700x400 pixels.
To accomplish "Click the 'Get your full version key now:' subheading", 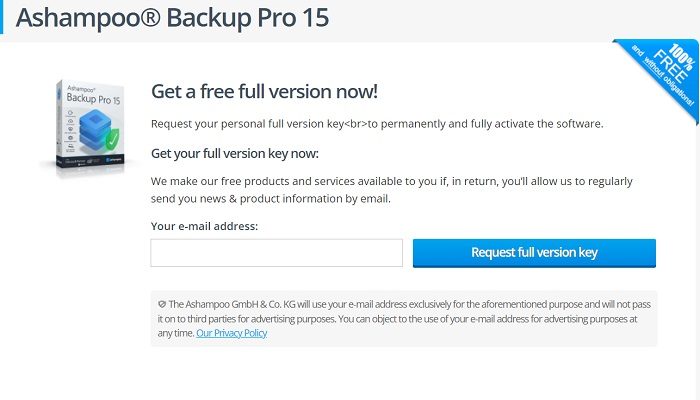I will [235, 154].
